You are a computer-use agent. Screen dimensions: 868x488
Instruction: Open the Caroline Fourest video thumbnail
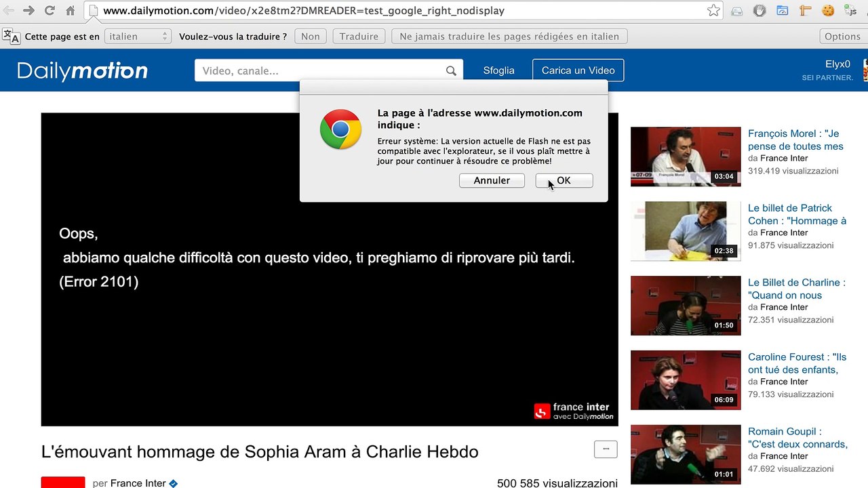pos(686,380)
